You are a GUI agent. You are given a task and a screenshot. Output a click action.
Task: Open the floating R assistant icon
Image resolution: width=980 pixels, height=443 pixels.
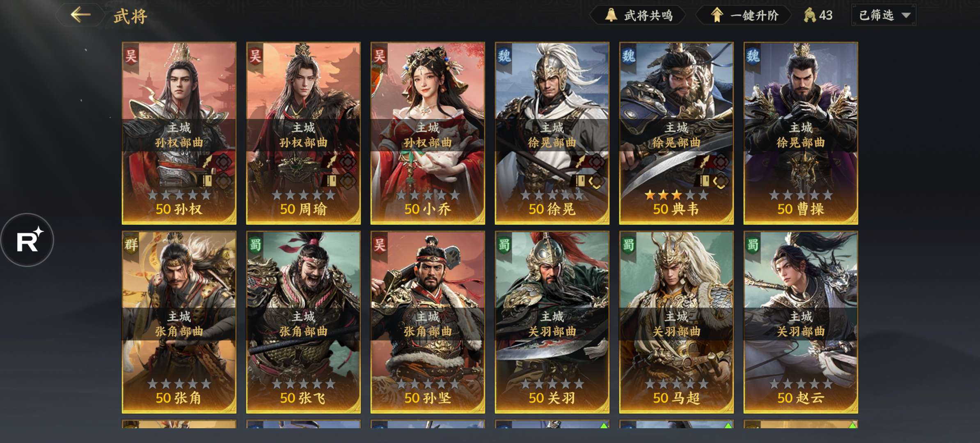click(x=27, y=240)
